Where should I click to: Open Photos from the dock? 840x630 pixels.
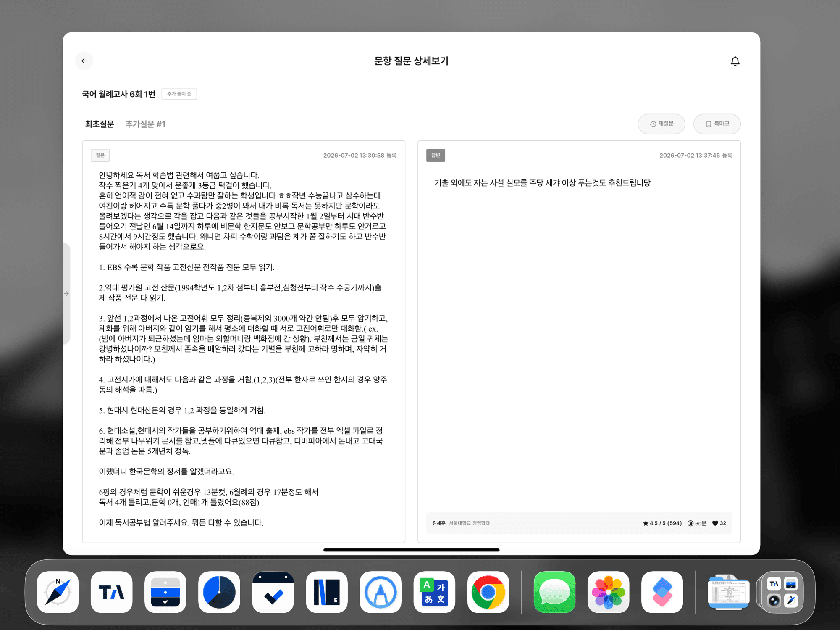609,592
